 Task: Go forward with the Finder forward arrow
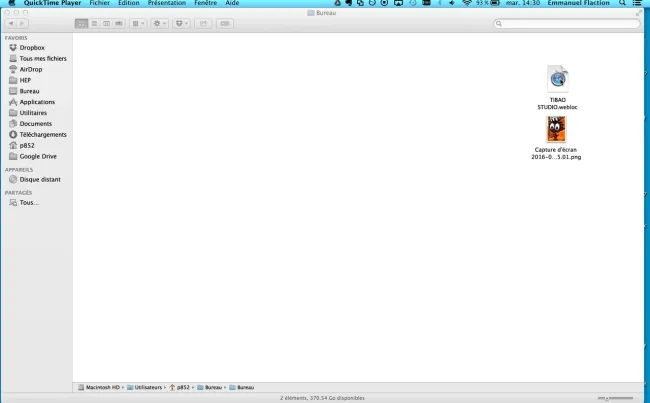[x=22, y=24]
